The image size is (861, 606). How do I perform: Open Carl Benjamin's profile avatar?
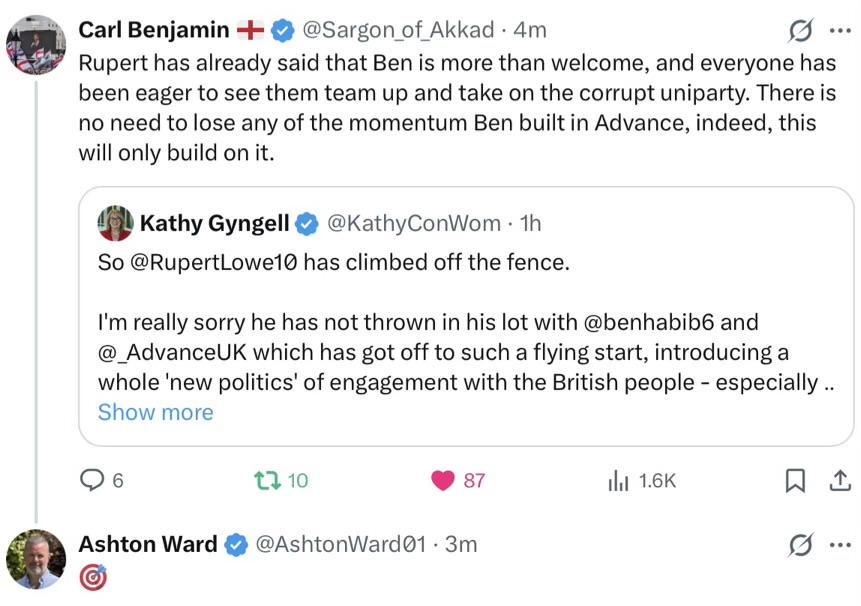(35, 45)
